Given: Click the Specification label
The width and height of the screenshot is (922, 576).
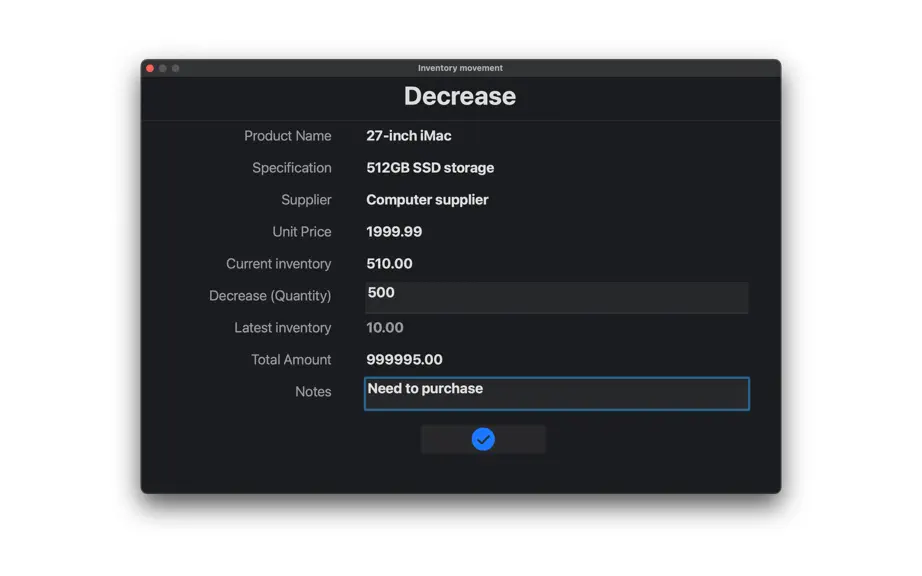Looking at the screenshot, I should pos(292,168).
